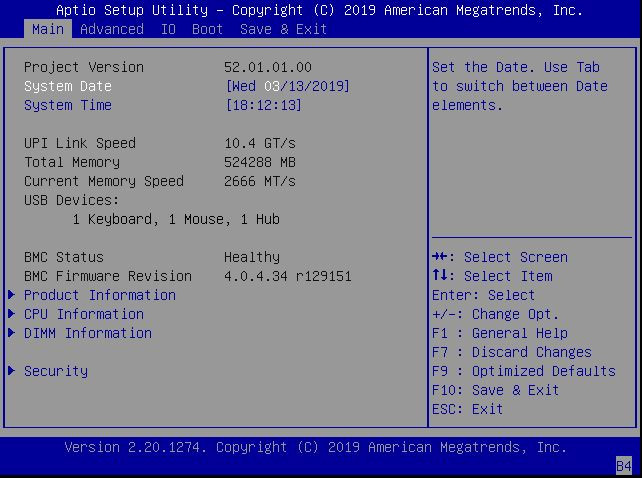The image size is (642, 478).
Task: Click the F7 Discard Changes hint
Action: (x=512, y=352)
